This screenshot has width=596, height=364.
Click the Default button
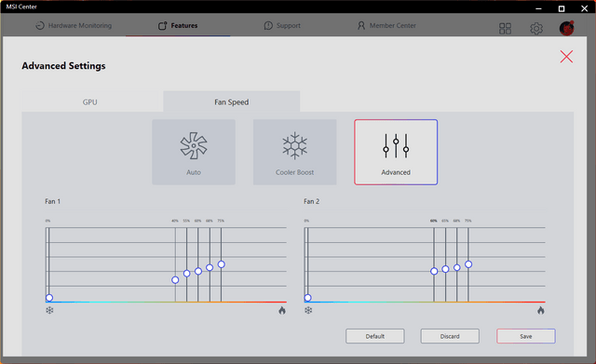(374, 336)
